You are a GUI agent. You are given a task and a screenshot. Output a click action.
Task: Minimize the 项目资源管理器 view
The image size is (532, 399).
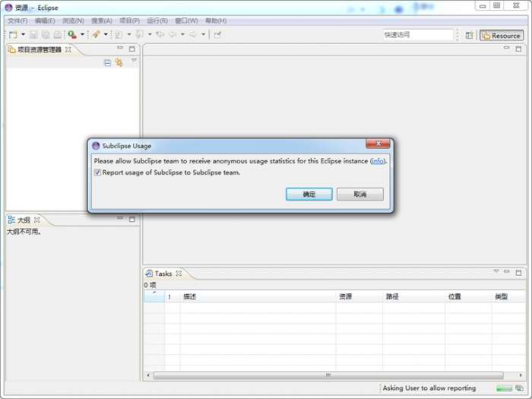(120, 48)
